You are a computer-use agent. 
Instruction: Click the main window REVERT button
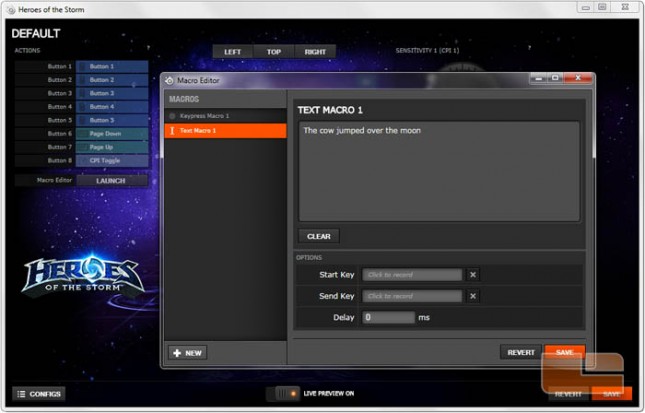(568, 394)
